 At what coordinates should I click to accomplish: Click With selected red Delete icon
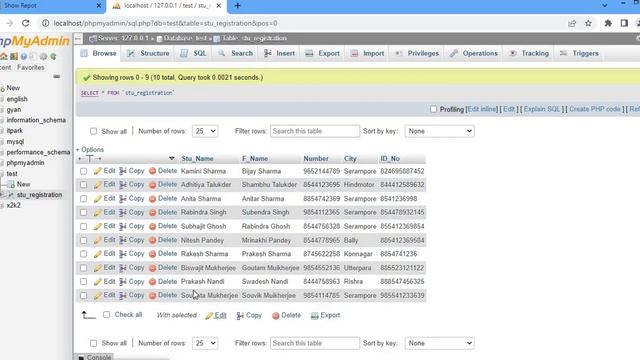point(276,316)
